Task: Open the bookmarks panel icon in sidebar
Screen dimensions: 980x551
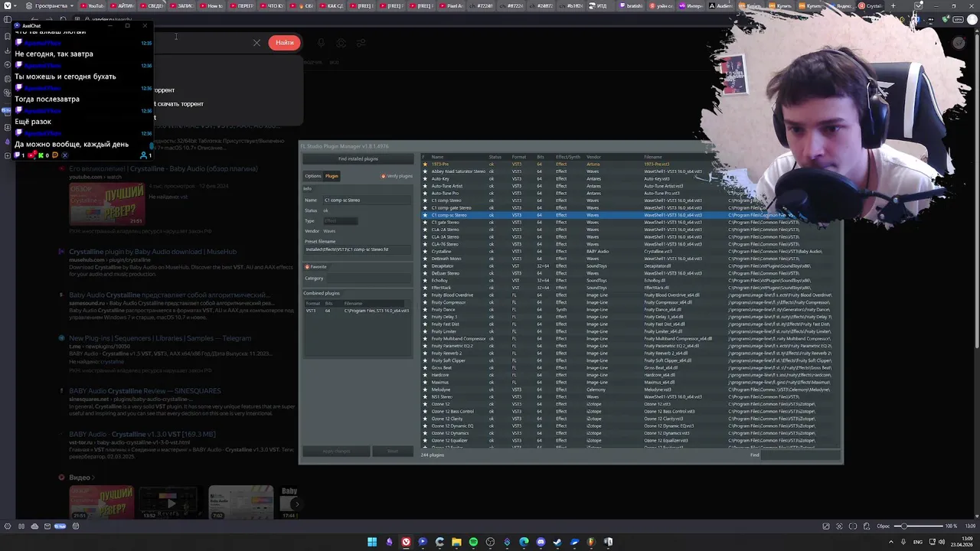Action: point(8,36)
